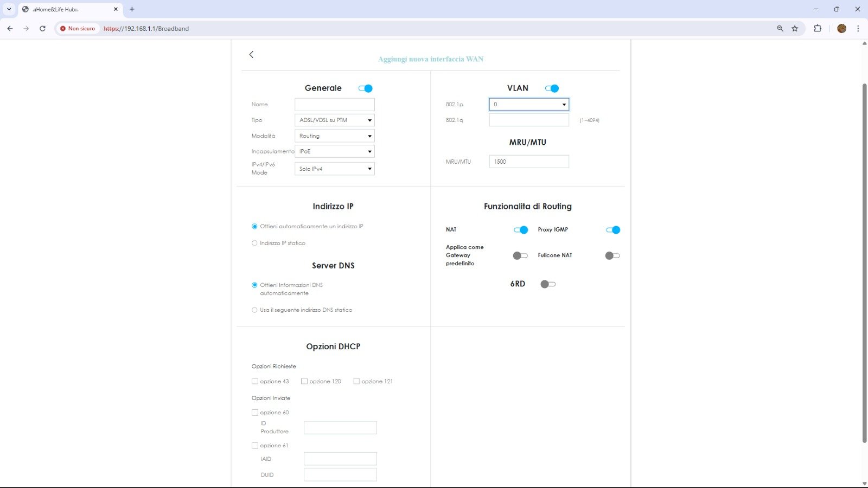This screenshot has height=488, width=868.
Task: Bookmark this page with star icon
Action: point(795,28)
